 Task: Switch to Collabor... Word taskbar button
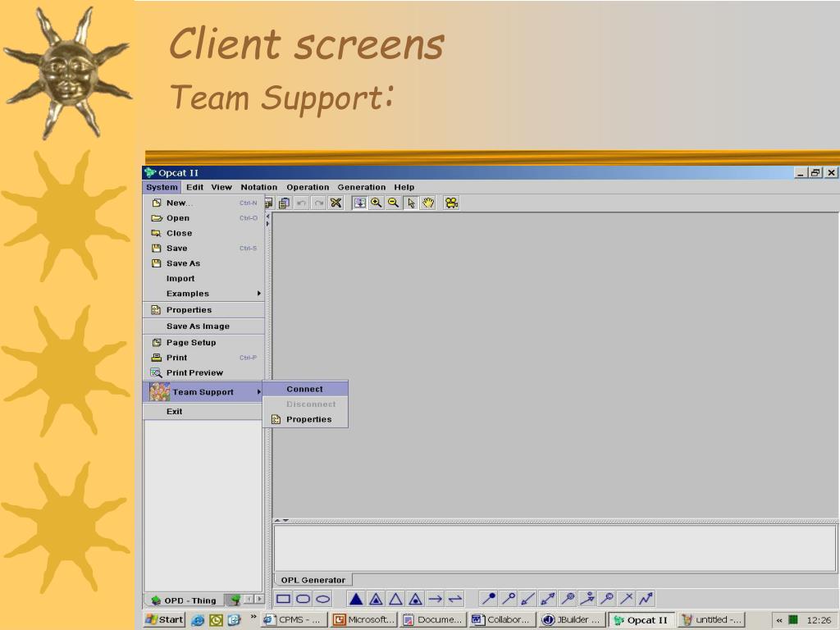(x=503, y=619)
